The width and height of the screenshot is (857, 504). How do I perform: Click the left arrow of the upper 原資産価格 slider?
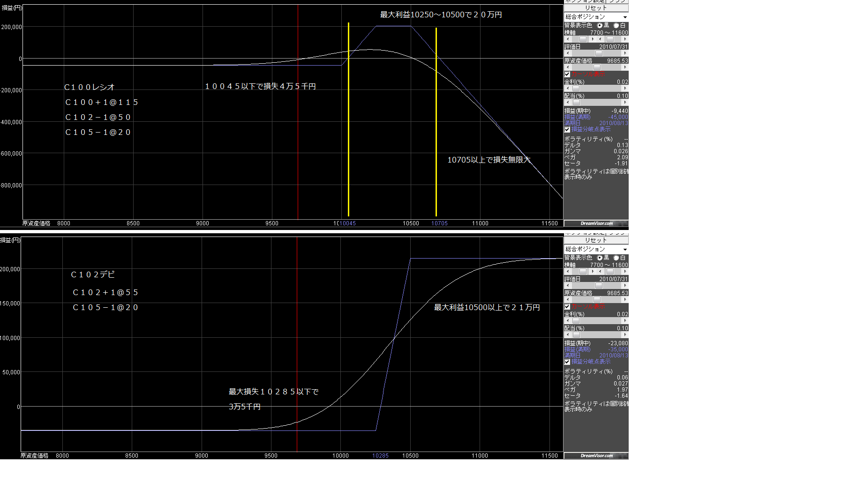point(567,67)
